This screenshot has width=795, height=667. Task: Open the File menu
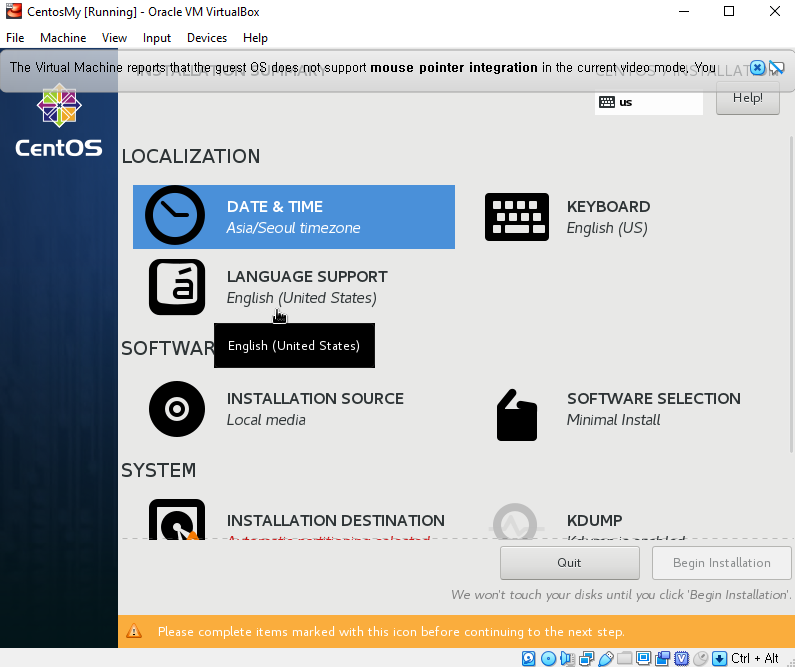(x=15, y=38)
